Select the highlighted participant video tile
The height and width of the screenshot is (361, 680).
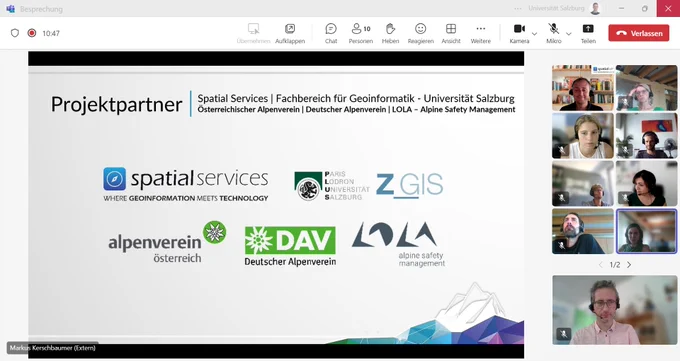coord(646,231)
